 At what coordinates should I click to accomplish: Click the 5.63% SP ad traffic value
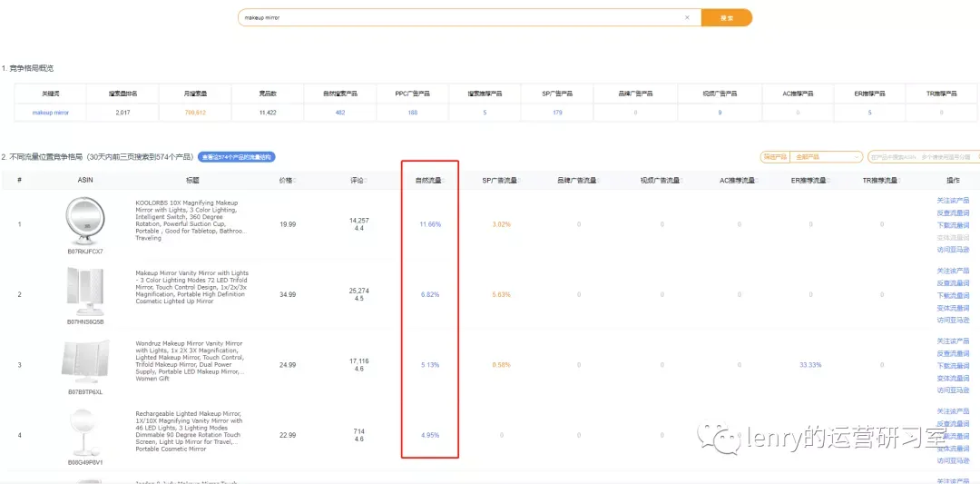pos(501,294)
